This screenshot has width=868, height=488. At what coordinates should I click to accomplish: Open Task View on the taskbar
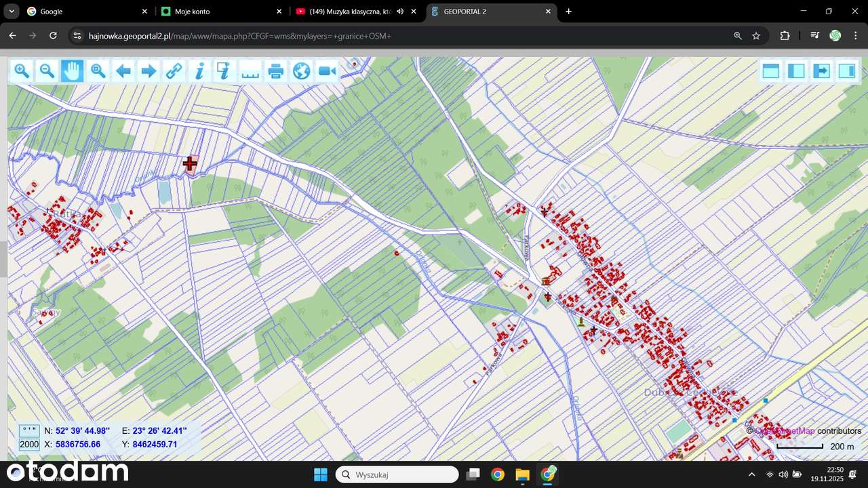473,474
